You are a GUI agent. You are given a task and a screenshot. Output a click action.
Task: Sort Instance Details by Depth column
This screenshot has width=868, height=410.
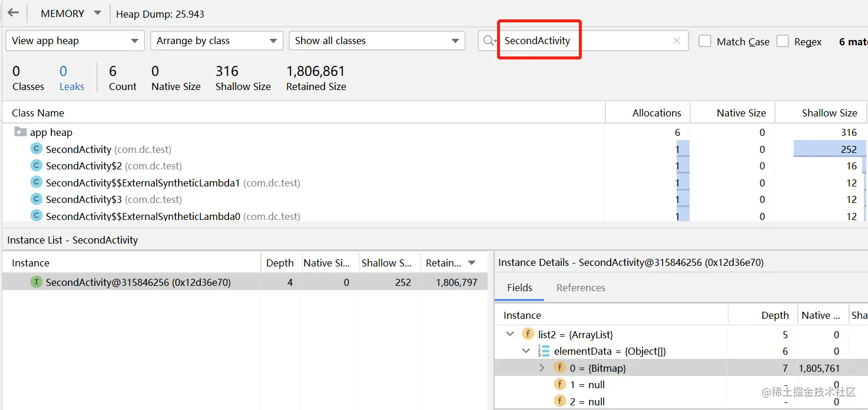(763, 315)
